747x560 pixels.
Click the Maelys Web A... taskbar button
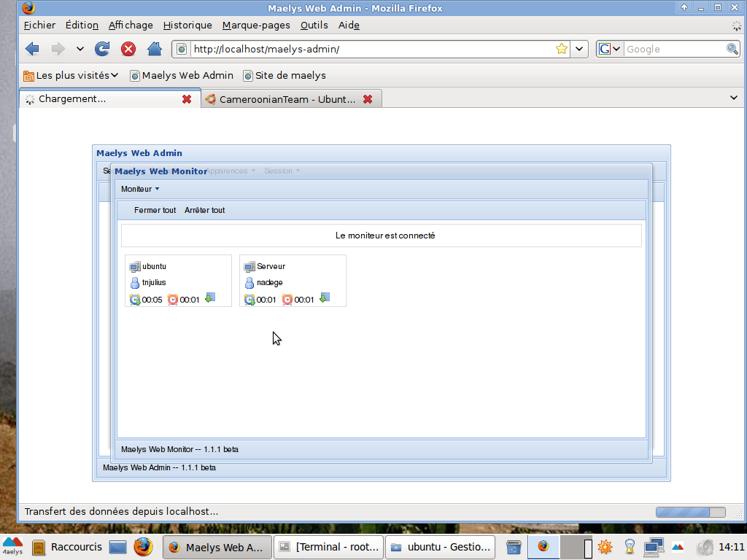click(217, 547)
